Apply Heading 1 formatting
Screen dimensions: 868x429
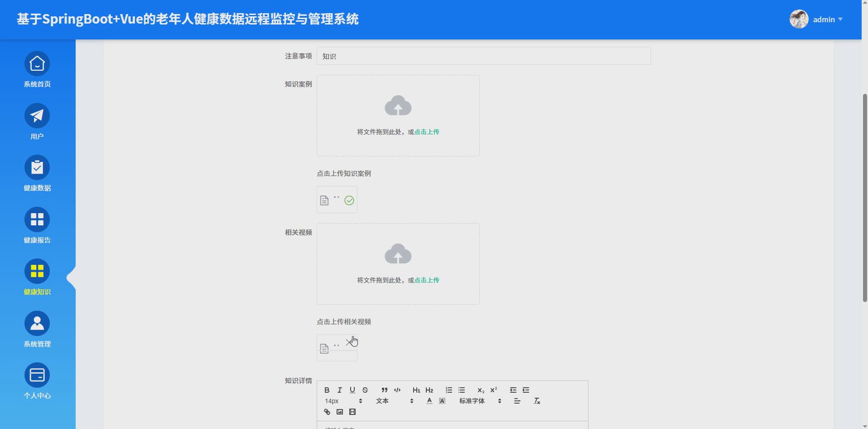pos(416,390)
